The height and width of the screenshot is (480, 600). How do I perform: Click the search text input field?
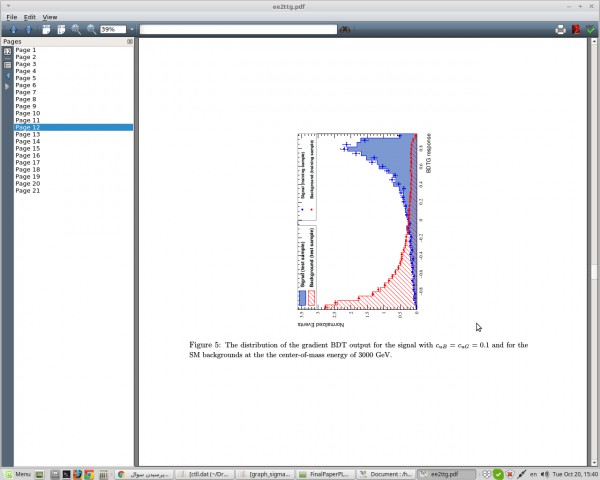[x=238, y=30]
